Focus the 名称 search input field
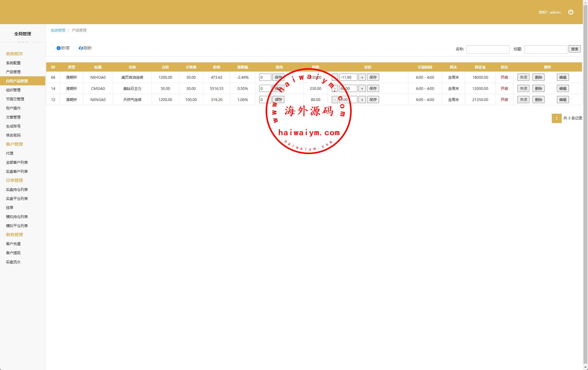 pos(487,49)
